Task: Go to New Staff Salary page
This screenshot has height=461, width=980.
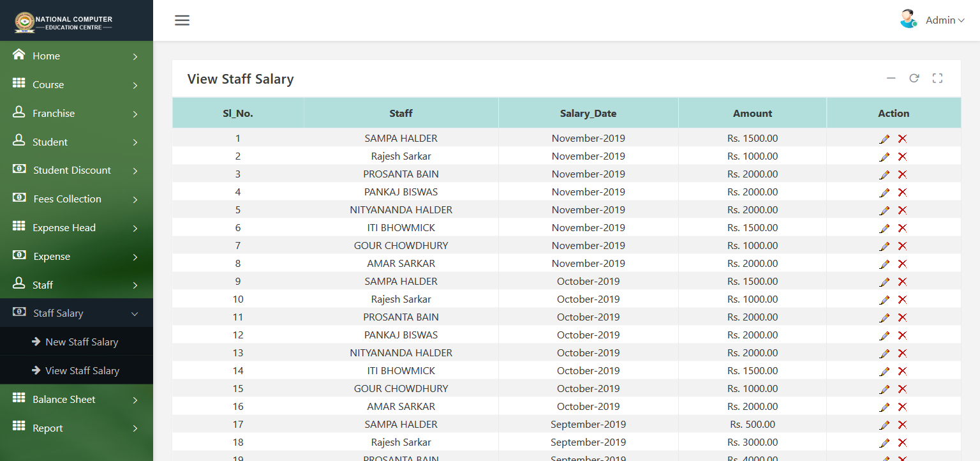Action: tap(77, 342)
